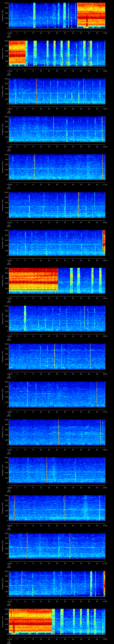Choose the spectrogram panel starting at 1:30:00
This screenshot has height=644, width=114.
pyautogui.click(x=57, y=546)
